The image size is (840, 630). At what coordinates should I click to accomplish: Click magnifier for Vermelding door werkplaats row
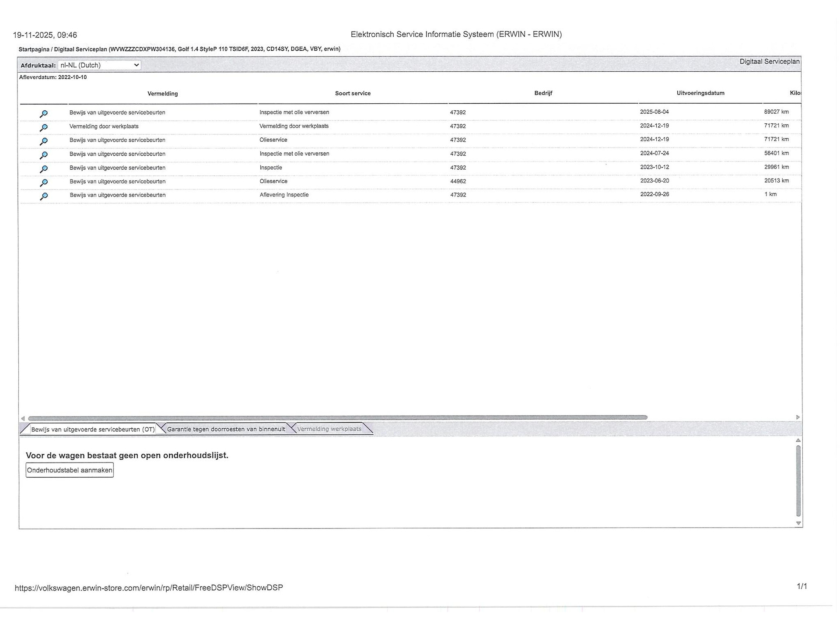44,128
